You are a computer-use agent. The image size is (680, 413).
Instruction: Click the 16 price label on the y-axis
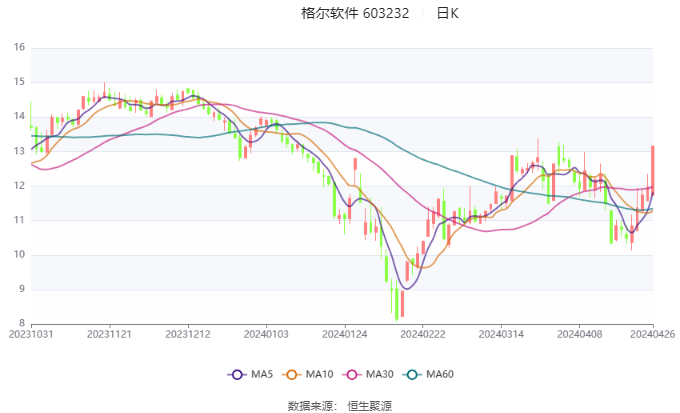(19, 47)
